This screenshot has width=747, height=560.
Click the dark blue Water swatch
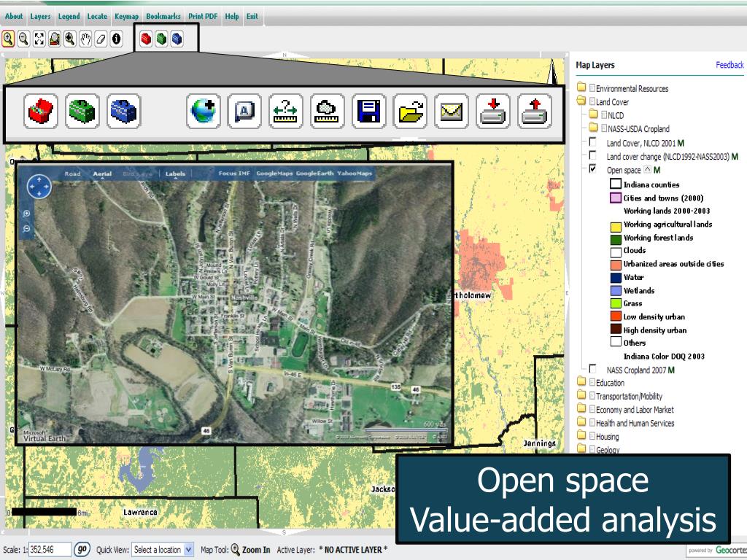click(x=616, y=278)
